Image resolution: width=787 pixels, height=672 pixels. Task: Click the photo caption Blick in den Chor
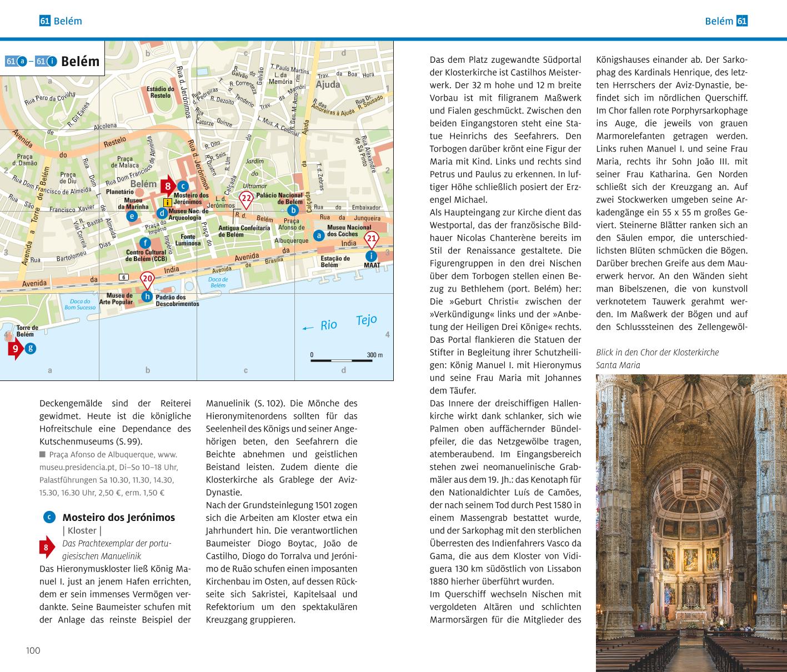(658, 359)
